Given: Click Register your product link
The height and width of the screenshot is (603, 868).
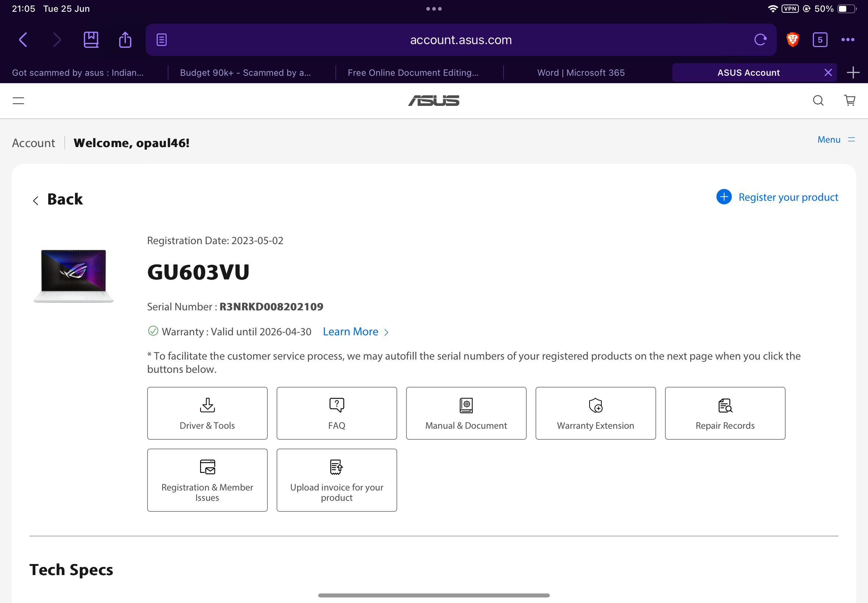Looking at the screenshot, I should (788, 197).
